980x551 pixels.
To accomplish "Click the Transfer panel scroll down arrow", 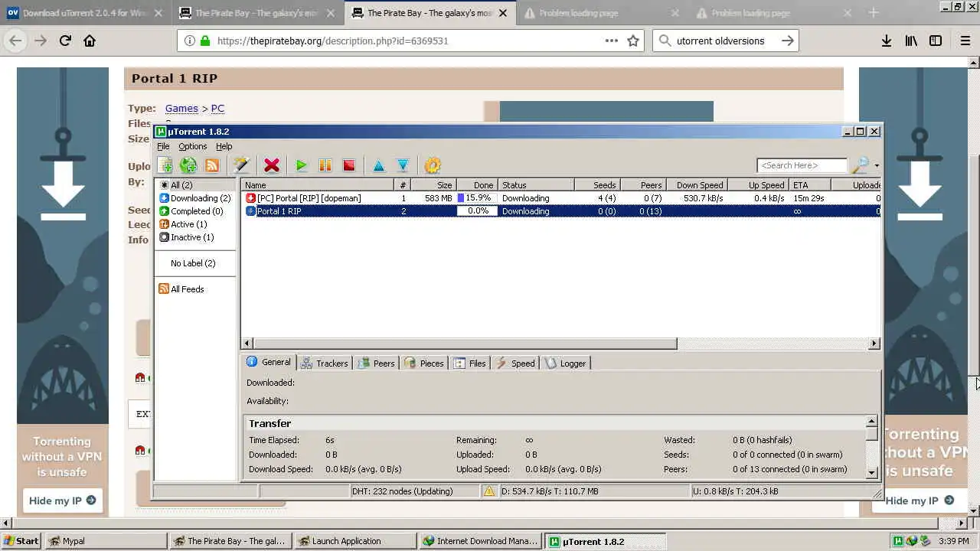I will (871, 473).
